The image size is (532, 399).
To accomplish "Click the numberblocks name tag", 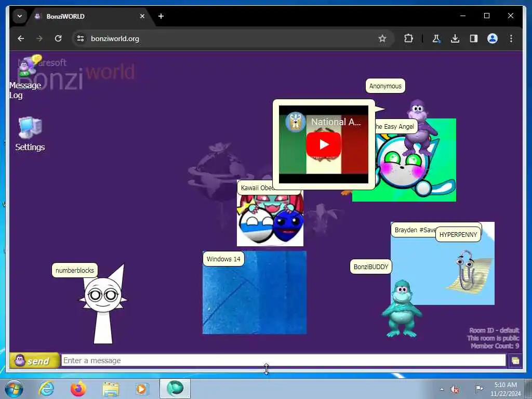I will point(75,270).
